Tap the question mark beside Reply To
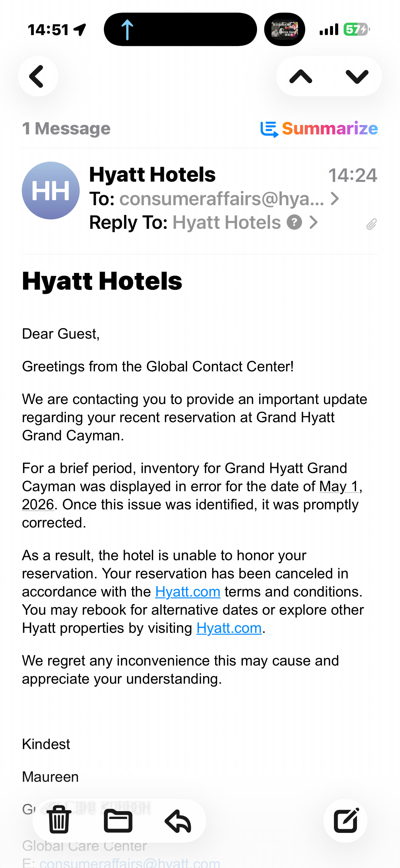The width and height of the screenshot is (400, 868). point(294,222)
